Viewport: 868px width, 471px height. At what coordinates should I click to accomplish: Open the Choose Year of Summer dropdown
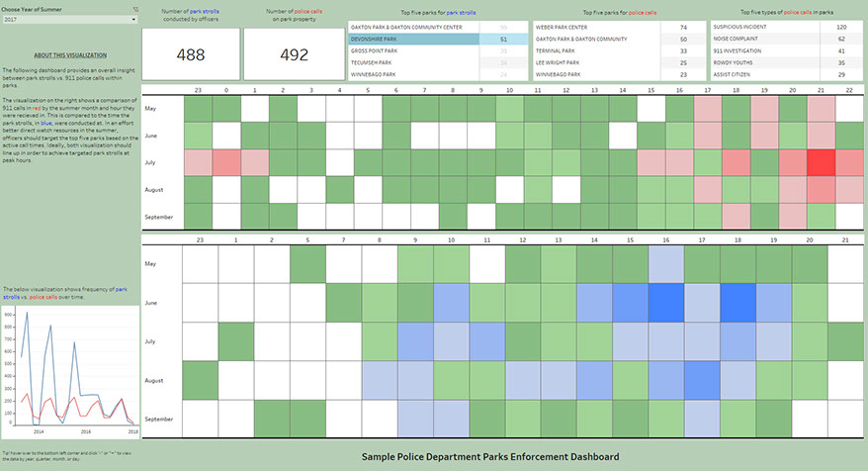click(69, 19)
